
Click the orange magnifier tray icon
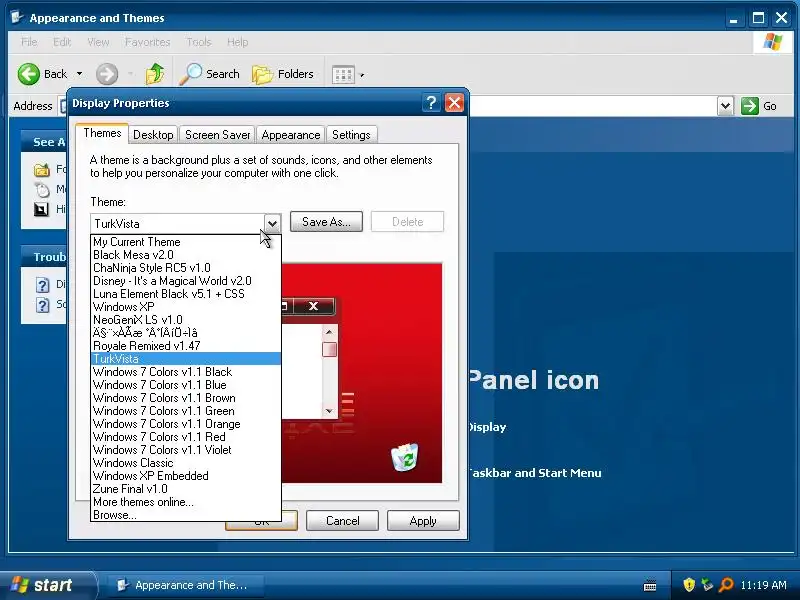tap(726, 584)
